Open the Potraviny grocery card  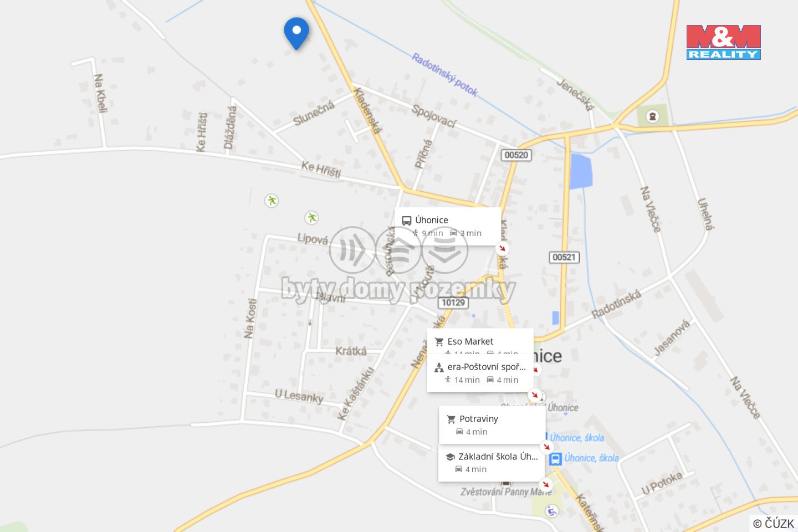pyautogui.click(x=492, y=425)
